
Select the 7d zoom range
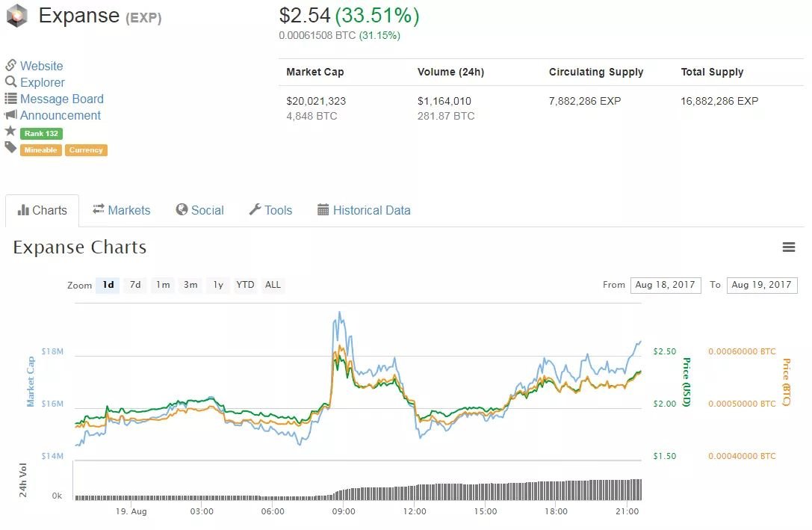pos(135,285)
